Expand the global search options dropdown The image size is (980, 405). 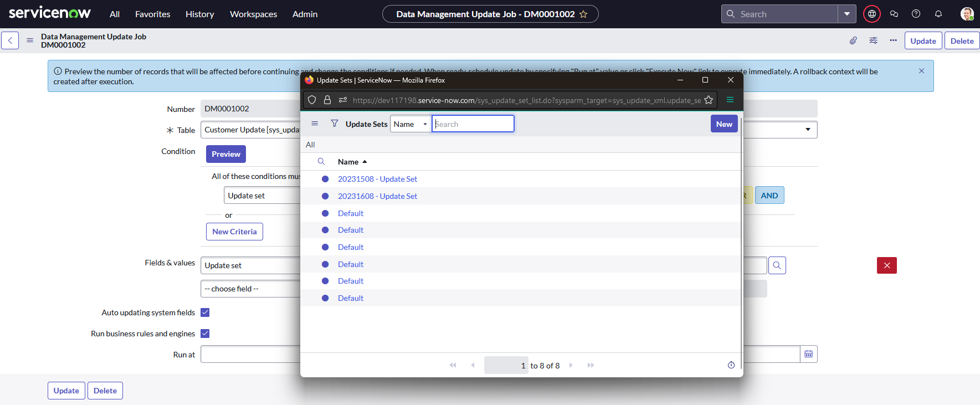point(847,14)
